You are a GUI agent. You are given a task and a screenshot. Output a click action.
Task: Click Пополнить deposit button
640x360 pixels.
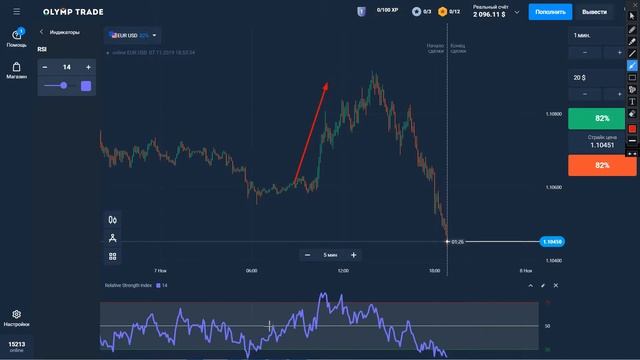coord(550,12)
